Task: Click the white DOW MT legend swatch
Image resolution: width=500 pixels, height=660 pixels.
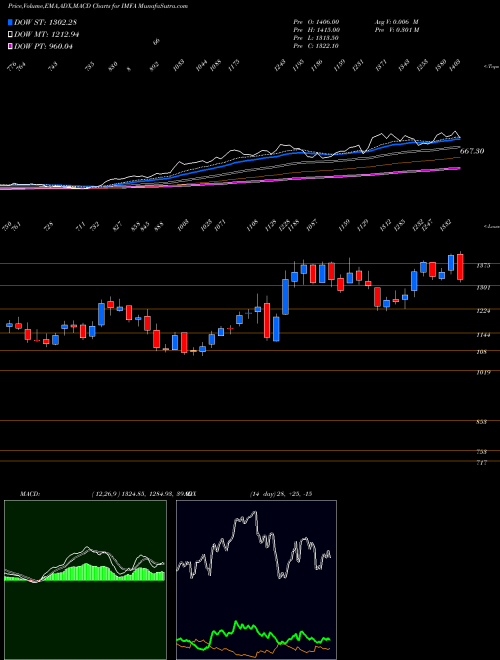Action: (10, 35)
